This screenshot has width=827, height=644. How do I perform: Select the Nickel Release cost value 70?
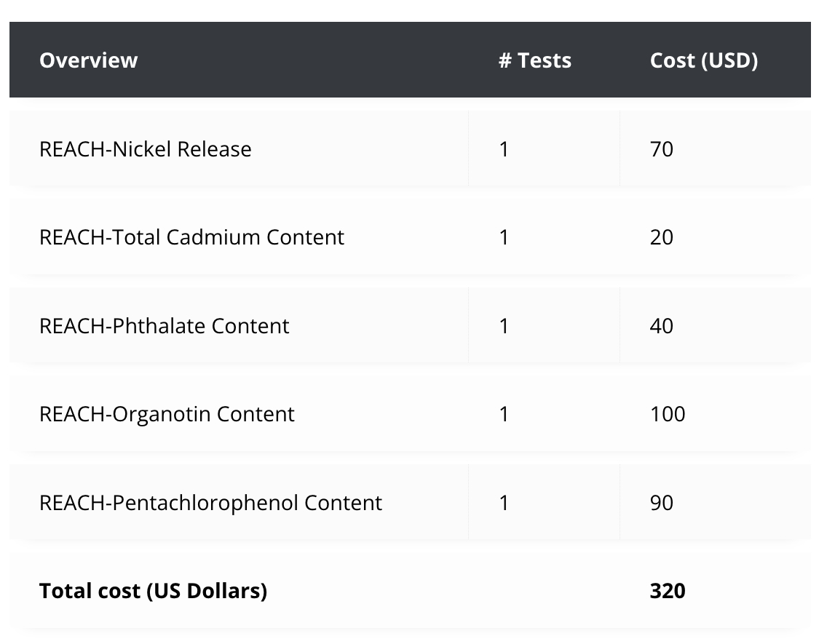(662, 149)
